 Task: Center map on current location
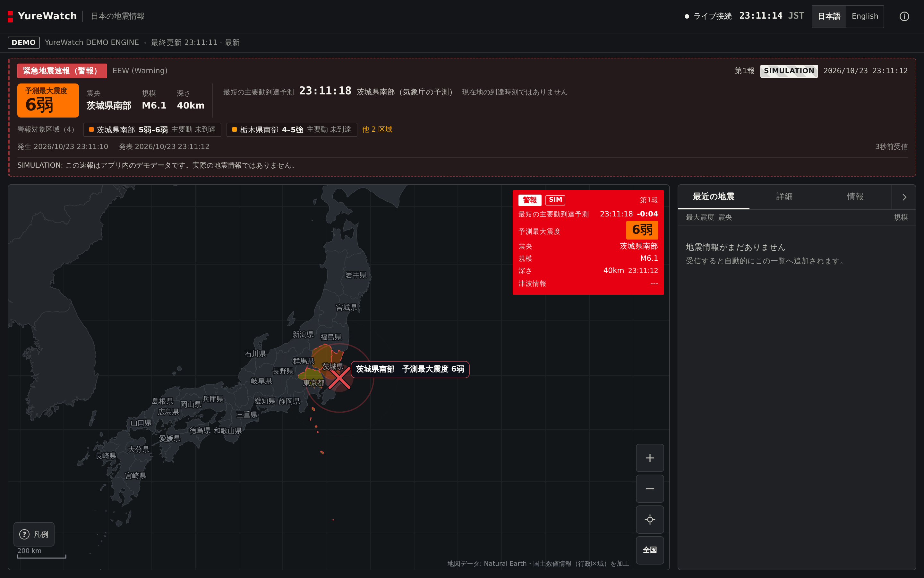649,520
